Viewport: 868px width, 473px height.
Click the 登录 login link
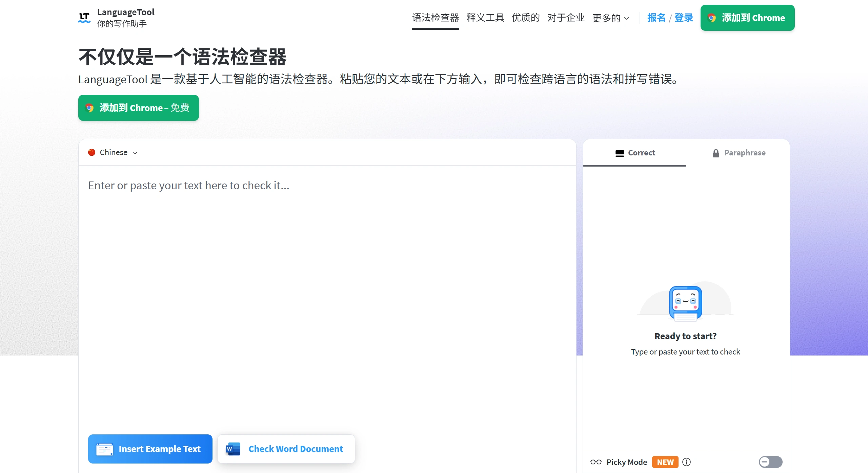coord(683,18)
